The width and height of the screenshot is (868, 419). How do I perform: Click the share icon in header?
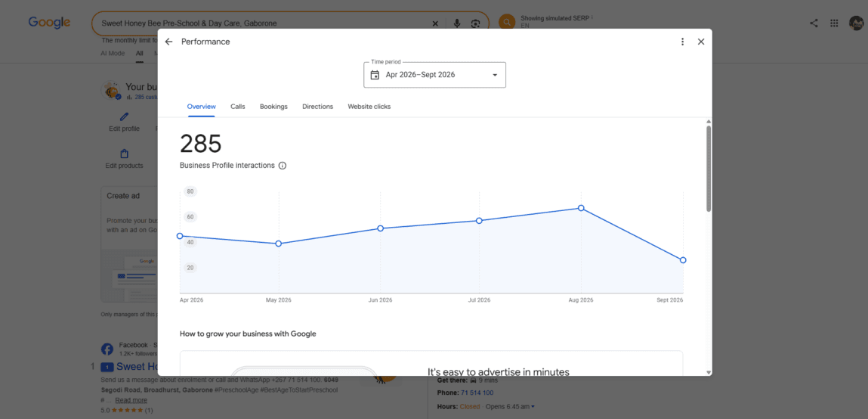pyautogui.click(x=814, y=23)
